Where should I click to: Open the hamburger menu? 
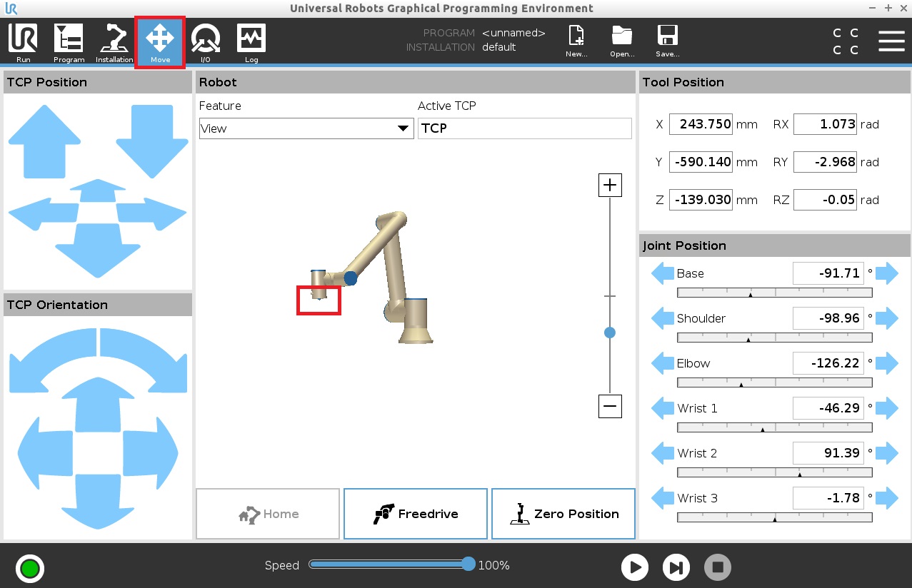point(891,41)
